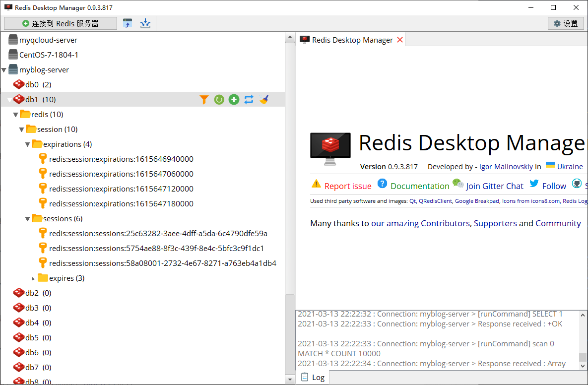Select the CentOS-7-1804-1 server icon

pyautogui.click(x=13, y=55)
